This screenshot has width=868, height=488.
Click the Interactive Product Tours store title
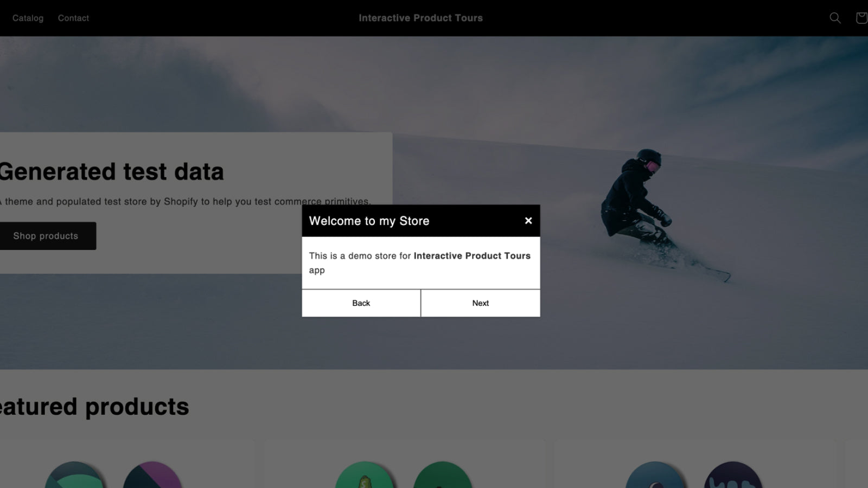(x=421, y=18)
